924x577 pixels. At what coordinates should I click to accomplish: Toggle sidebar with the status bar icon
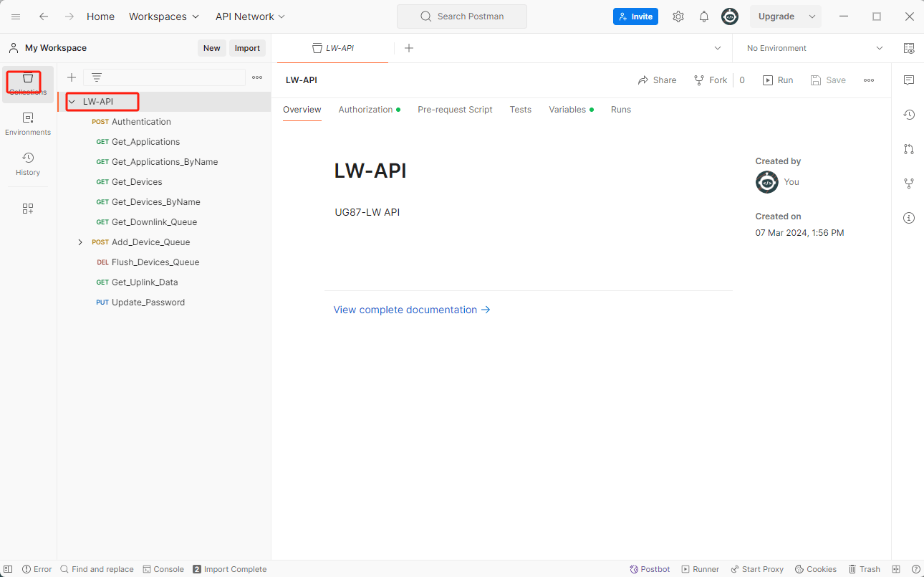(9, 569)
